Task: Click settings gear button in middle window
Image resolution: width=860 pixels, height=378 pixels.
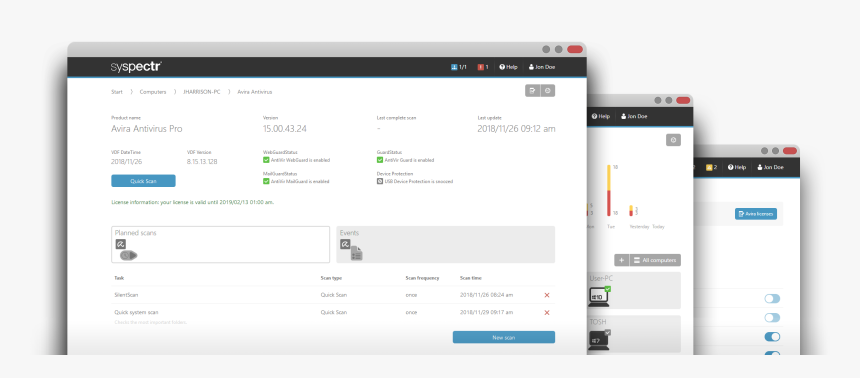Action: tap(674, 140)
